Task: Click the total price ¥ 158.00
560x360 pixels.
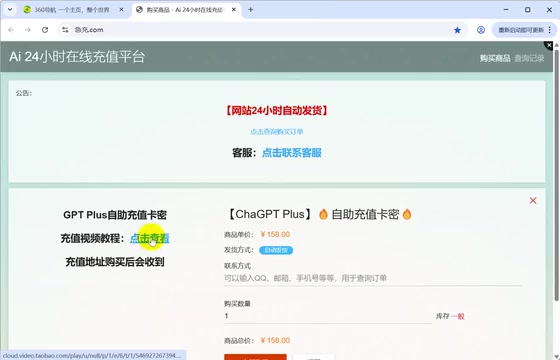Action: tap(275, 340)
